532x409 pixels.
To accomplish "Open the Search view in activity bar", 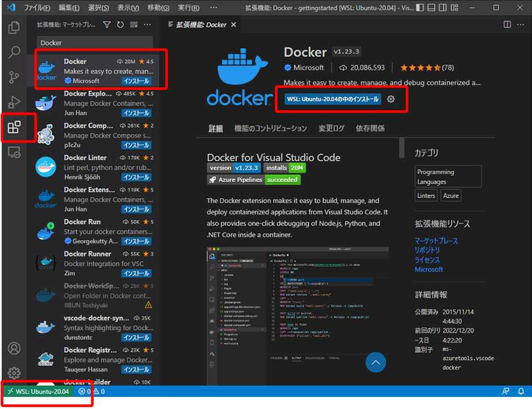I will 14,52.
